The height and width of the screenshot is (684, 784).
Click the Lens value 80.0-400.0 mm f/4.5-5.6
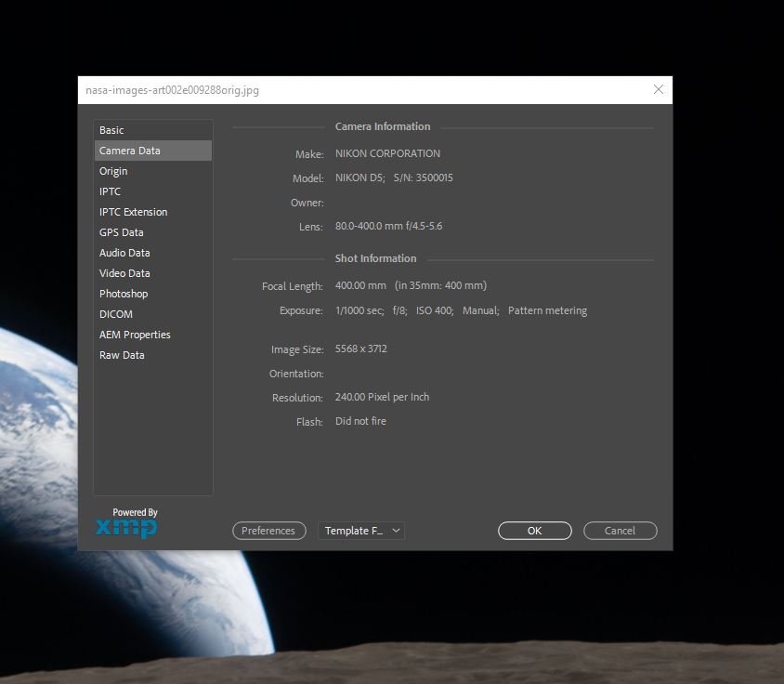pos(388,226)
